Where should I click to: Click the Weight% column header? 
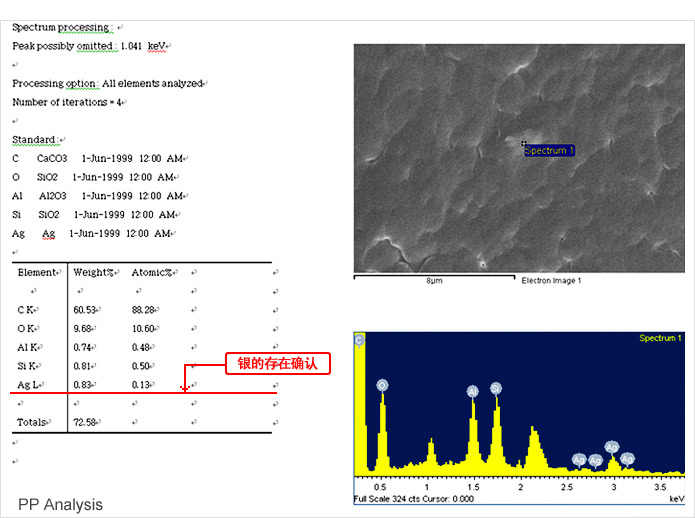click(x=93, y=272)
